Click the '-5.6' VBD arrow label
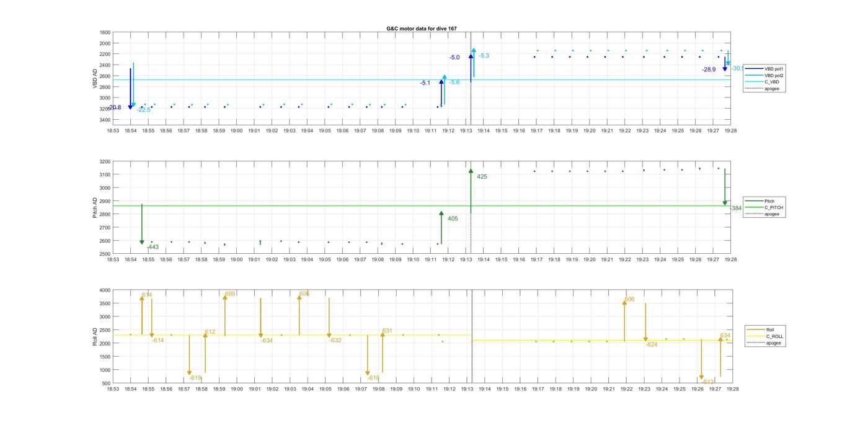Screen dimensions: 868x430 tap(454, 83)
